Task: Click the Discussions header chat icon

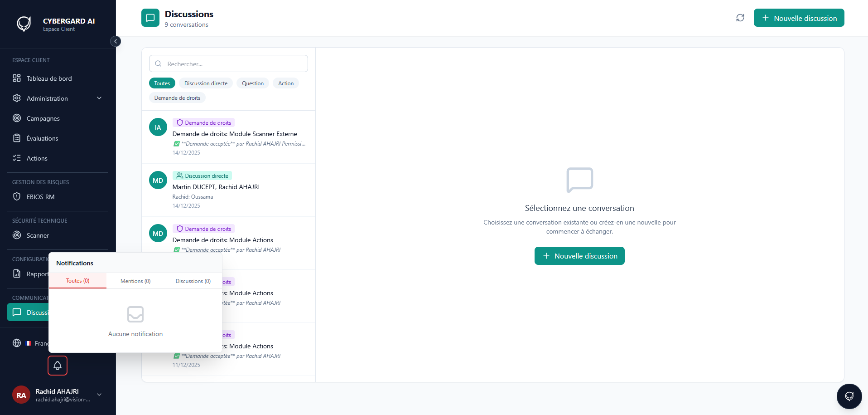Action: pos(150,18)
